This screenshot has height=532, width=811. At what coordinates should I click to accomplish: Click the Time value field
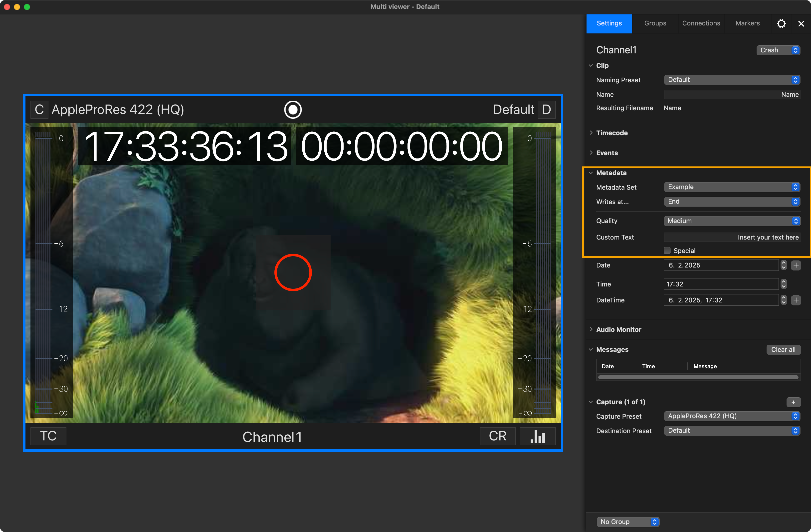pyautogui.click(x=721, y=284)
